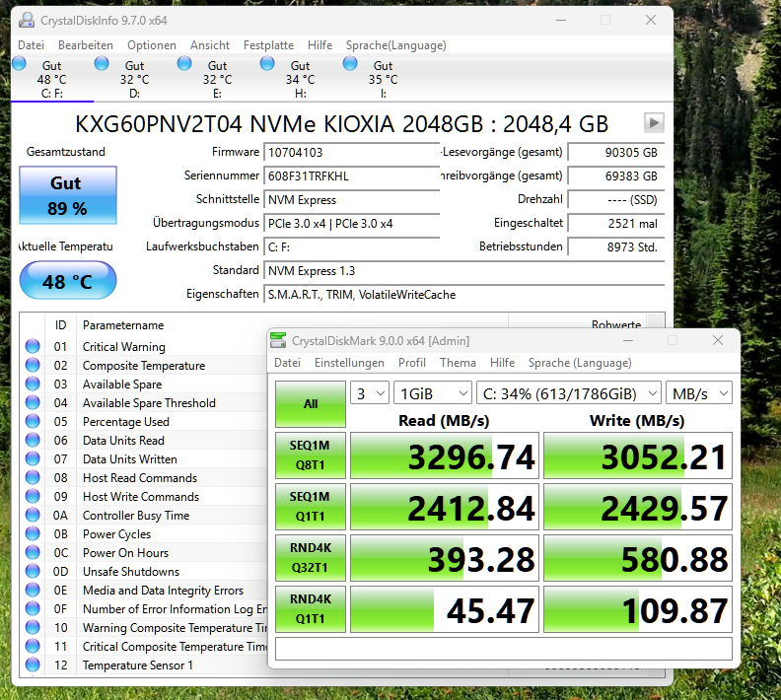Select disk C: F: status orb
This screenshot has height=700, width=781.
point(19,63)
